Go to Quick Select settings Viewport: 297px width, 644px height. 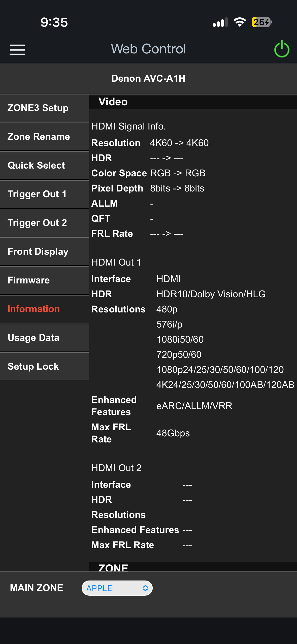45,166
